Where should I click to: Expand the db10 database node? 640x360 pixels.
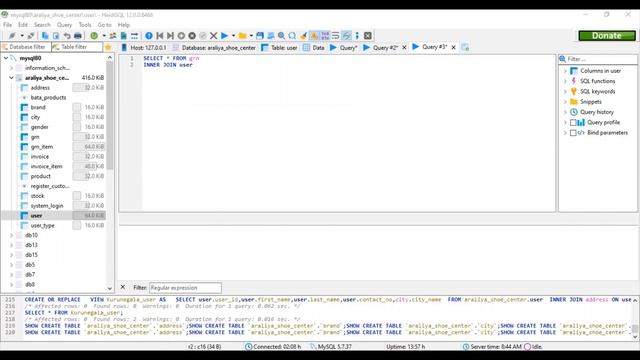coord(11,235)
